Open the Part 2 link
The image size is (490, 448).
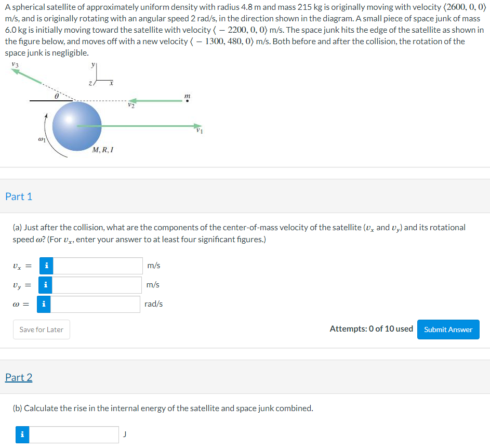click(19, 377)
